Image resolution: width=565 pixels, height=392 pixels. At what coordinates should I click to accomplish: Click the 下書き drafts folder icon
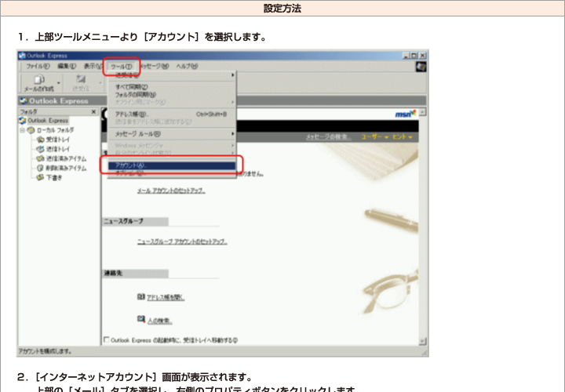click(40, 177)
